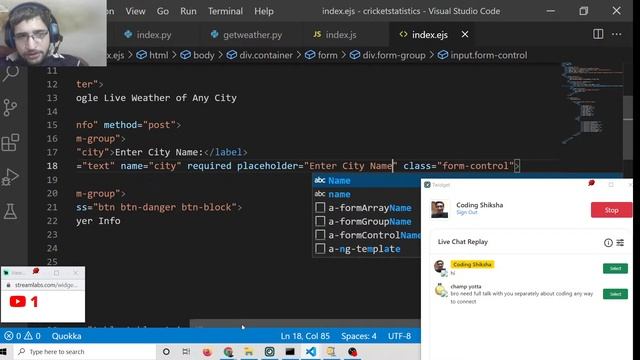This screenshot has width=640, height=360.
Task: Click the errors and warnings status indicator
Action: pos(22,336)
